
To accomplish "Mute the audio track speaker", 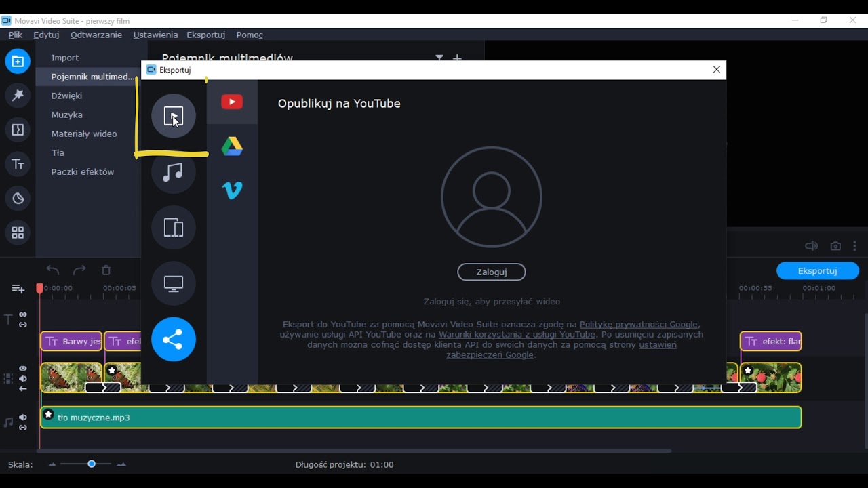I will tap(23, 418).
